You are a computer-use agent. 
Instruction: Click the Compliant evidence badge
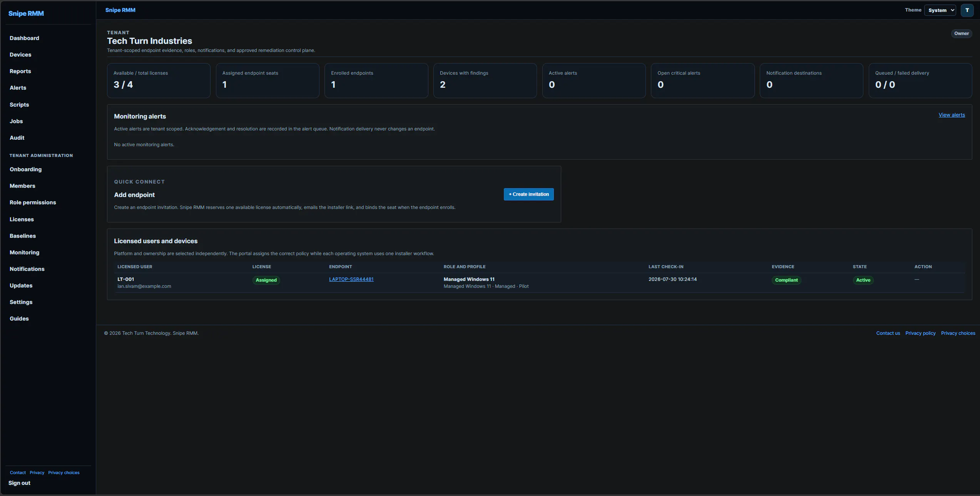pyautogui.click(x=786, y=280)
